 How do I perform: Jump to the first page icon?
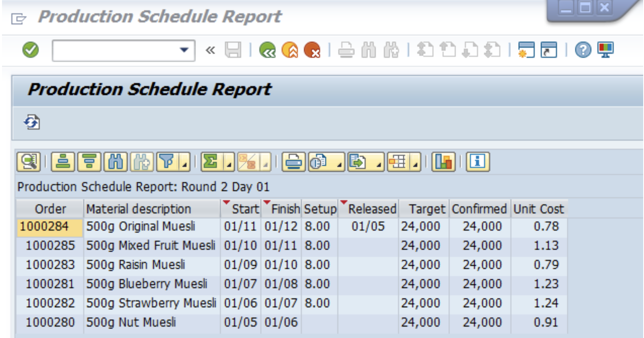click(x=425, y=50)
